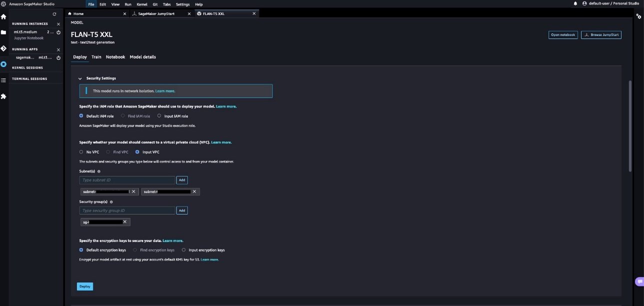Viewport: 644px width, 306px height.
Task: Select Default encryption keys option
Action: click(81, 250)
